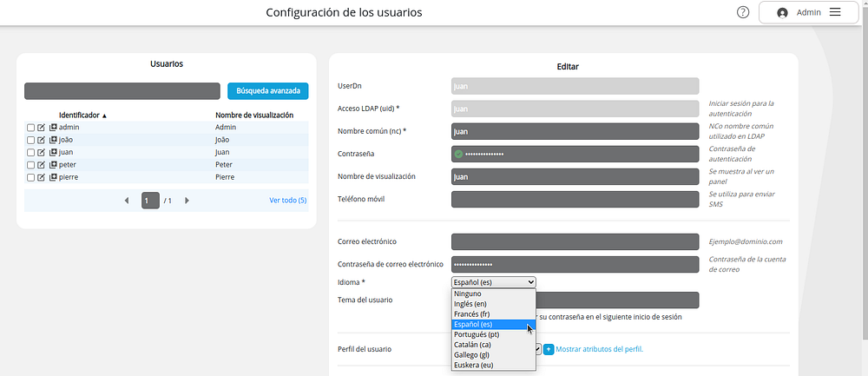Click the Teléfono móvil input field
The image size is (868, 376).
(575, 200)
